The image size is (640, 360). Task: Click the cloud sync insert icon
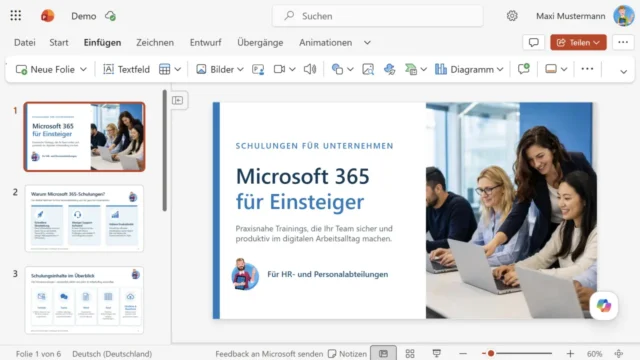(389, 69)
